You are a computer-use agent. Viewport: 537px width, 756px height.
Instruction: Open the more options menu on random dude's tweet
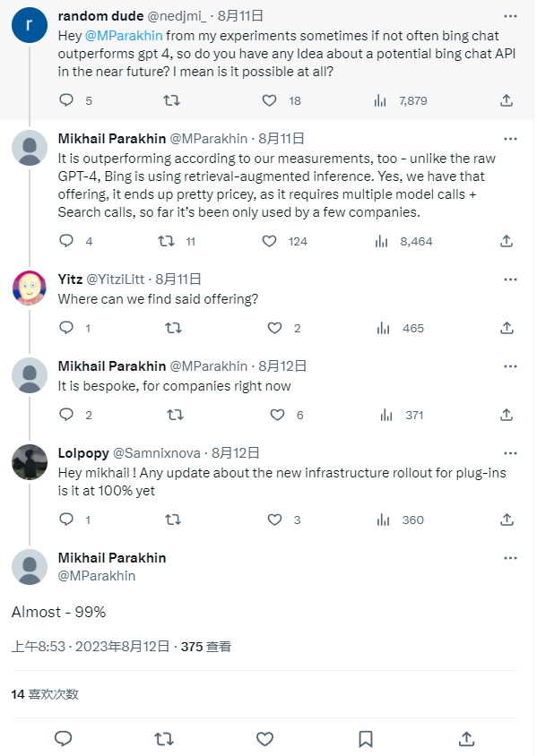coord(511,16)
